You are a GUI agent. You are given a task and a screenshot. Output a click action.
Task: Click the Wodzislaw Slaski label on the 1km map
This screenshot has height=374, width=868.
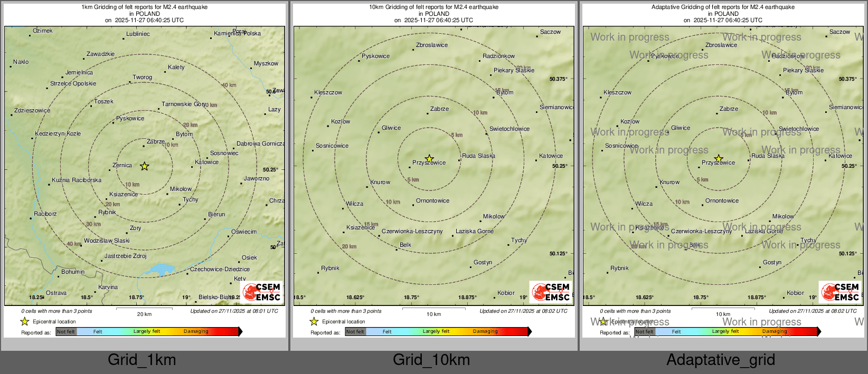point(107,241)
